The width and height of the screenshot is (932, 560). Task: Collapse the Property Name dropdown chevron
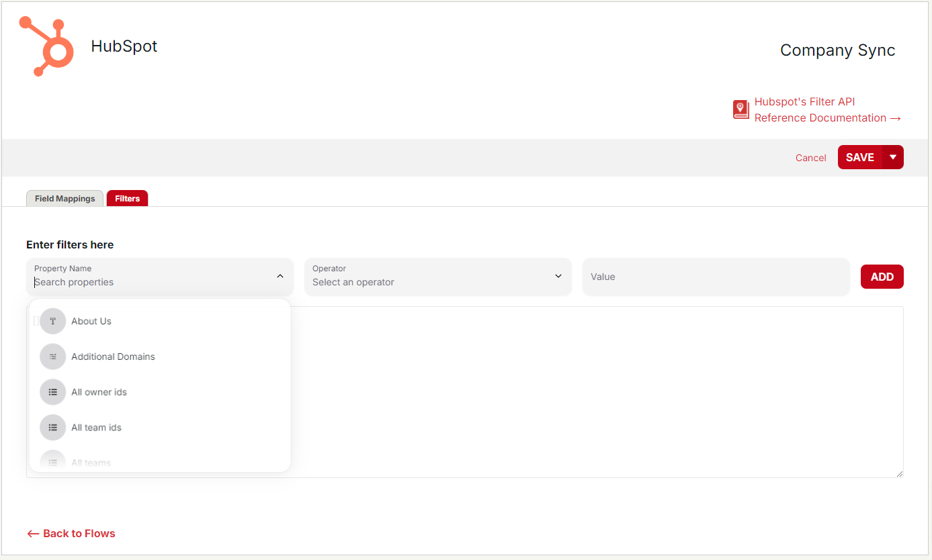click(280, 276)
